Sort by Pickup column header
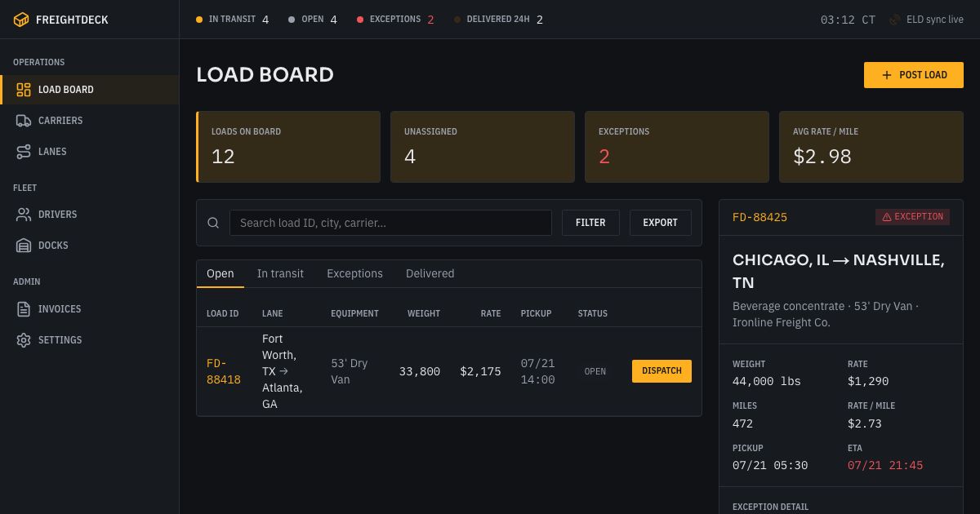 (537, 313)
